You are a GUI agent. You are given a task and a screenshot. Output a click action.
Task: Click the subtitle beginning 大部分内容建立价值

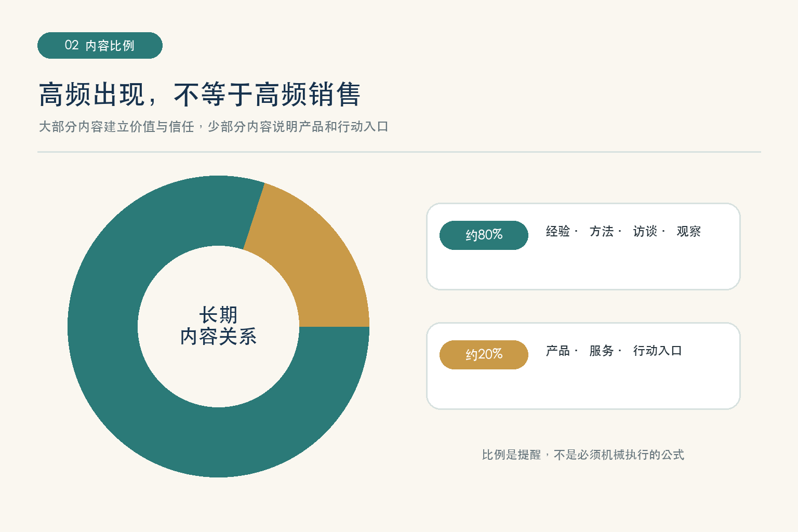click(x=214, y=127)
